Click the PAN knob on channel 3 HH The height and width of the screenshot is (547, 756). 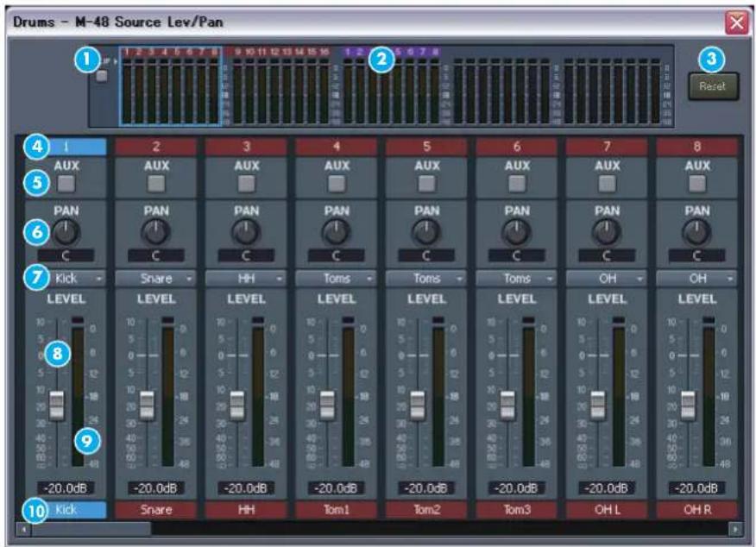click(246, 232)
